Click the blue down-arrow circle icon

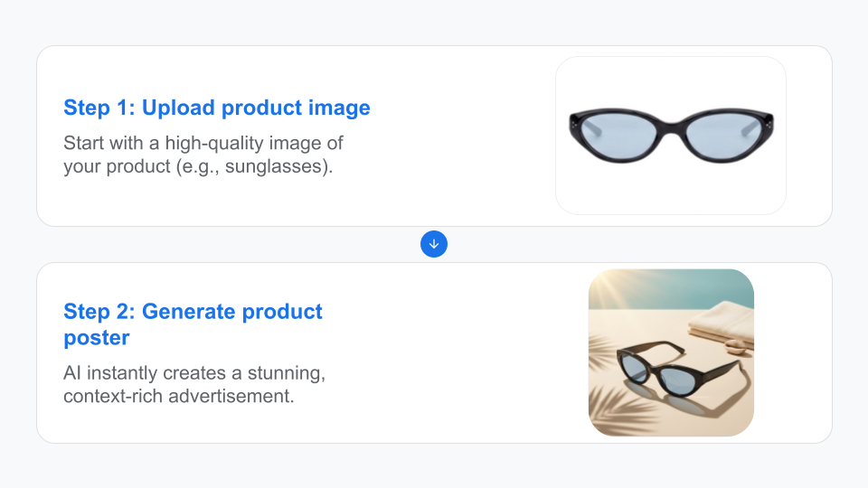(434, 244)
